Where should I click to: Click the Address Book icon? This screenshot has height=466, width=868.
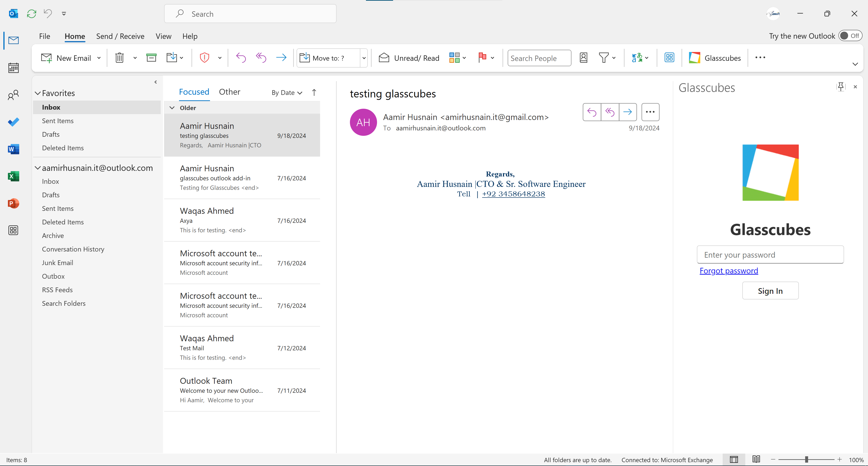click(584, 58)
